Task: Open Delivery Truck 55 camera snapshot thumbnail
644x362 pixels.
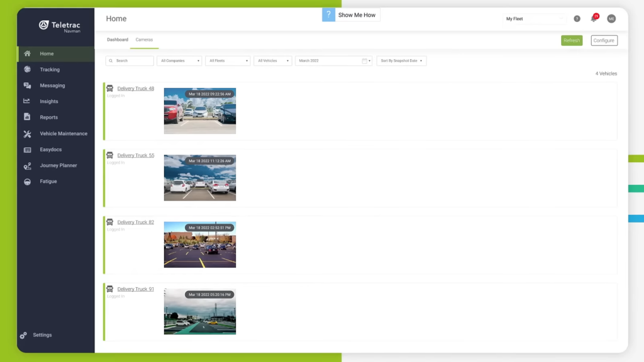Action: click(x=200, y=178)
